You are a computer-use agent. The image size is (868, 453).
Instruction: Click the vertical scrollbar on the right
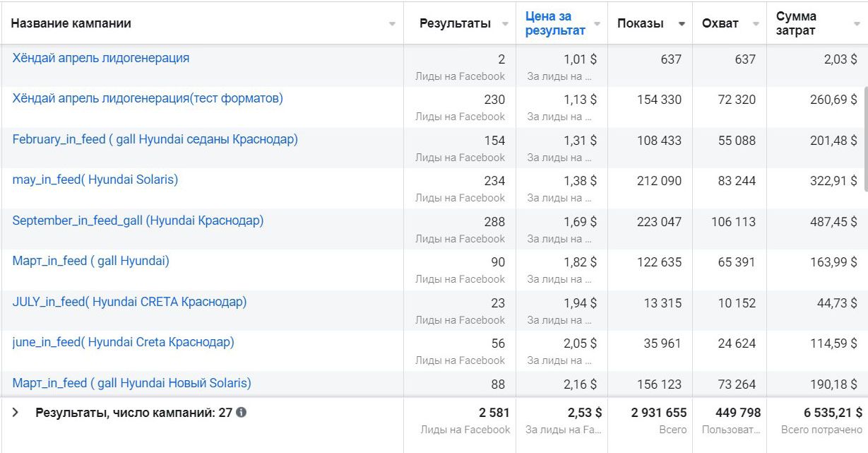pyautogui.click(x=864, y=138)
